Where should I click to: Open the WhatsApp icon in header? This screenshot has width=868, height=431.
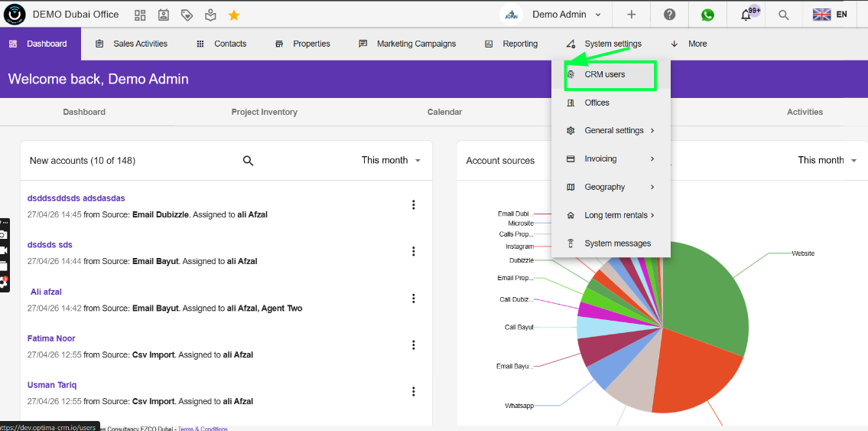point(707,15)
